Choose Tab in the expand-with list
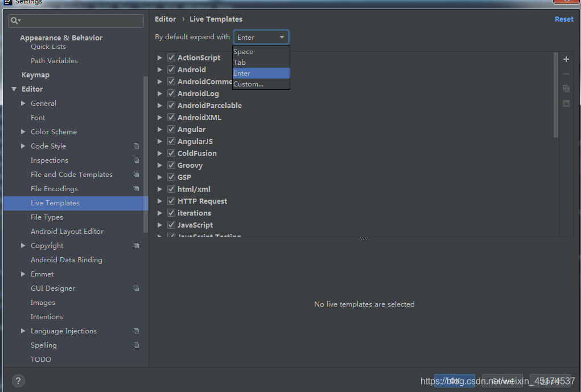Image resolution: width=581 pixels, height=392 pixels. point(261,62)
